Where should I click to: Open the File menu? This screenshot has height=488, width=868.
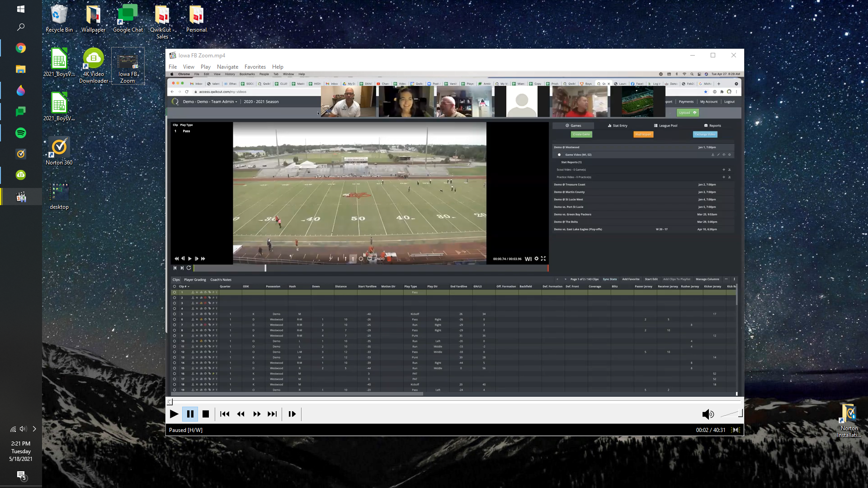click(173, 67)
